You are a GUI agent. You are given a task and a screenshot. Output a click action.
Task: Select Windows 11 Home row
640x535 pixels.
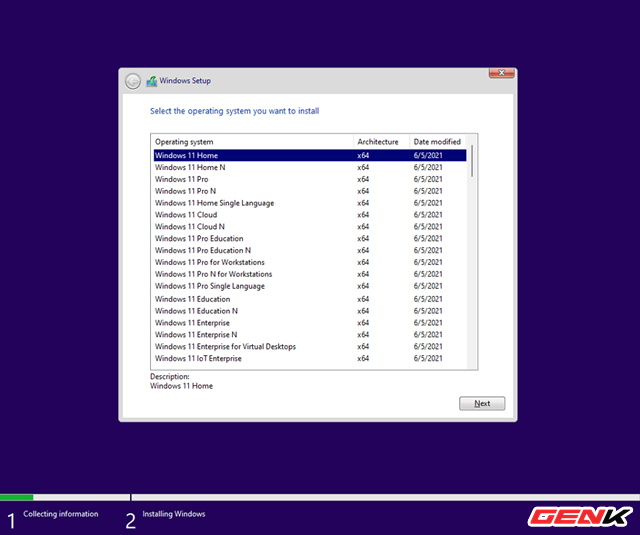point(310,155)
